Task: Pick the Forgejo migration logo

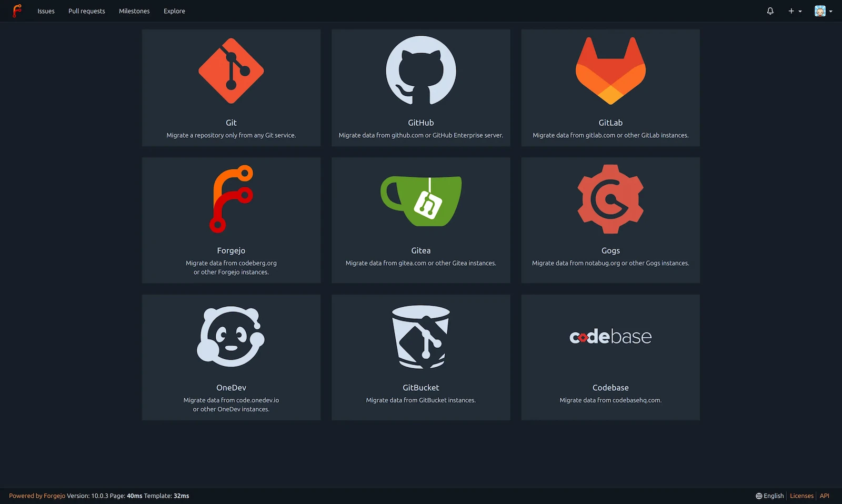Action: (x=231, y=199)
